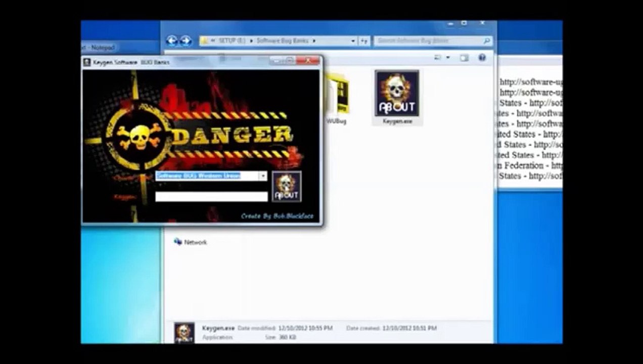Close the Explorer window

pyautogui.click(x=482, y=23)
